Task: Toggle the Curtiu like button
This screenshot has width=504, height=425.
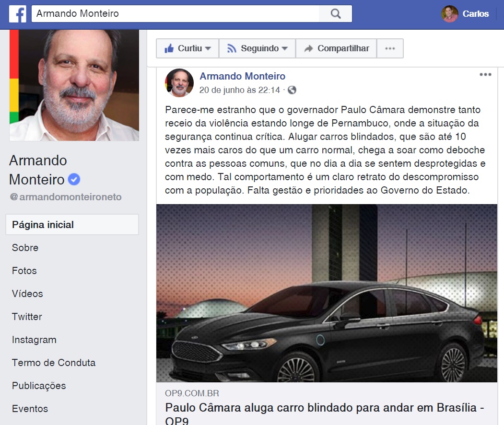Action: click(x=188, y=48)
